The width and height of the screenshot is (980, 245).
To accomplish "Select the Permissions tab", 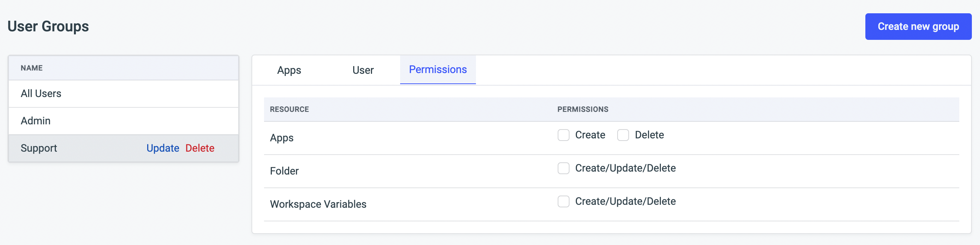I will click(437, 69).
